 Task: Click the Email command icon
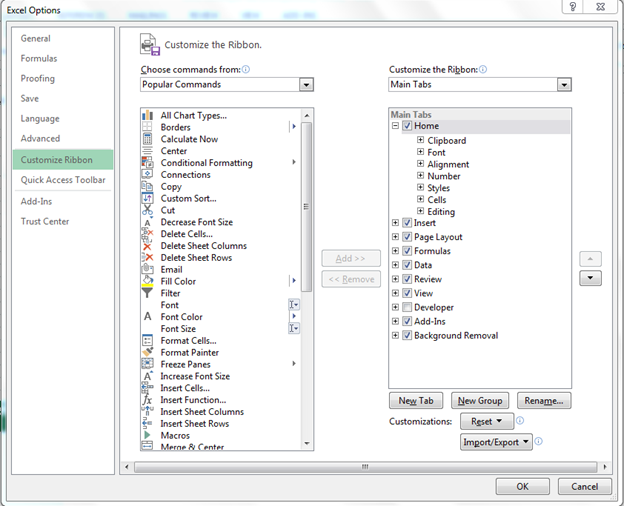coord(147,269)
